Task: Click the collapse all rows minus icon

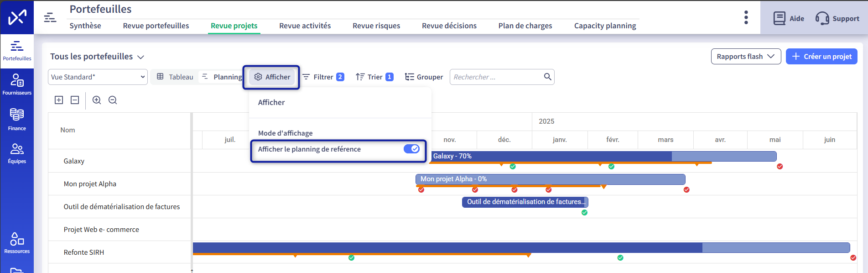Action: pyautogui.click(x=75, y=100)
